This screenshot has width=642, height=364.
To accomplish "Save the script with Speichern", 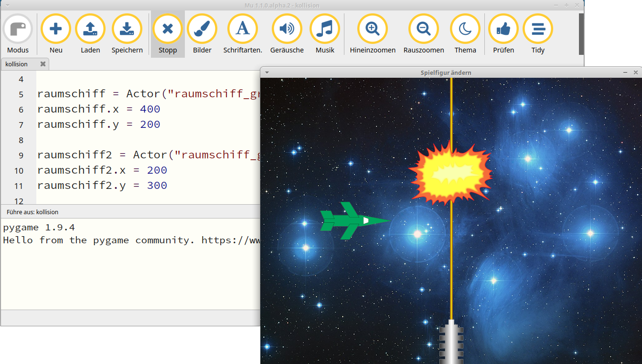I will point(127,30).
